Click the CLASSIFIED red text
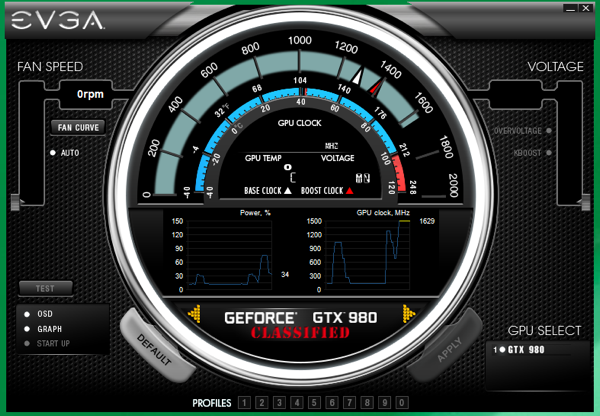 [300, 333]
